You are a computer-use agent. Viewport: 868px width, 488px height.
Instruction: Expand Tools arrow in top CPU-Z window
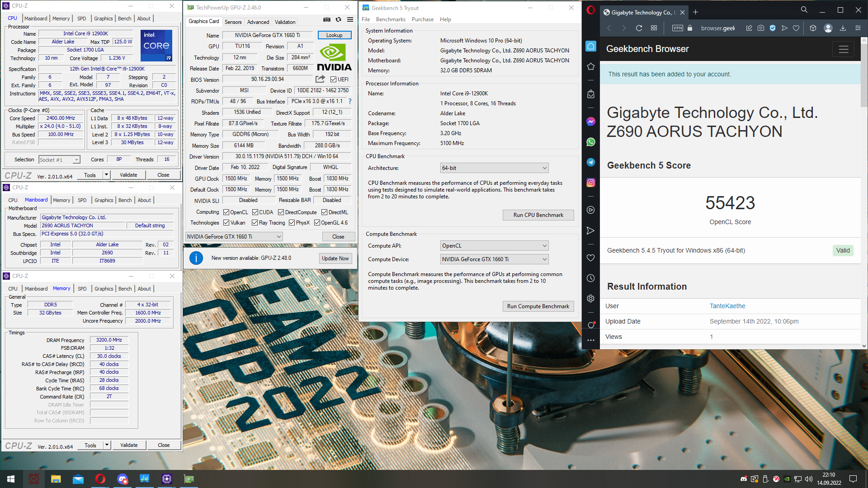(107, 175)
